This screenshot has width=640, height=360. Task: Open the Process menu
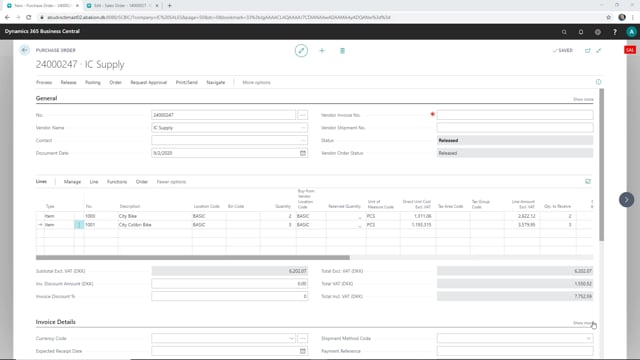(x=44, y=82)
